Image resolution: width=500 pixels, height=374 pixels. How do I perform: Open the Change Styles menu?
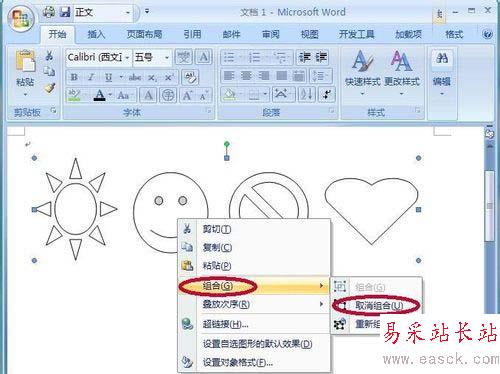coord(402,73)
